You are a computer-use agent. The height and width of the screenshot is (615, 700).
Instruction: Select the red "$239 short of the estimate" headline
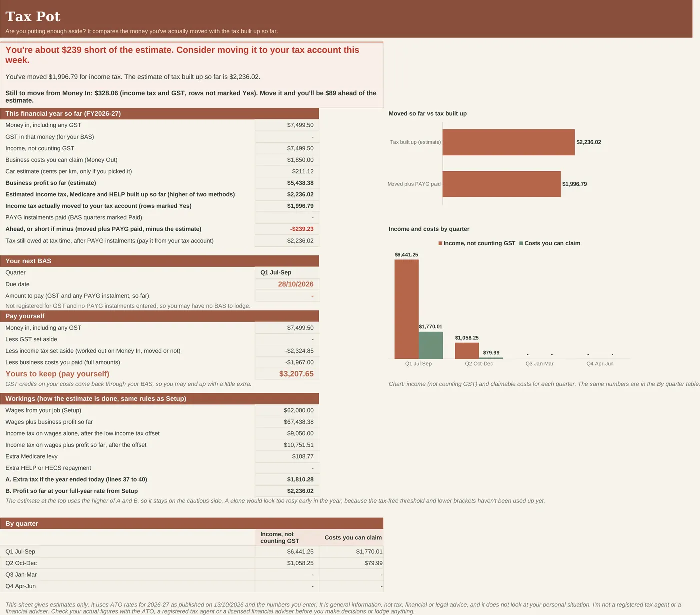182,55
